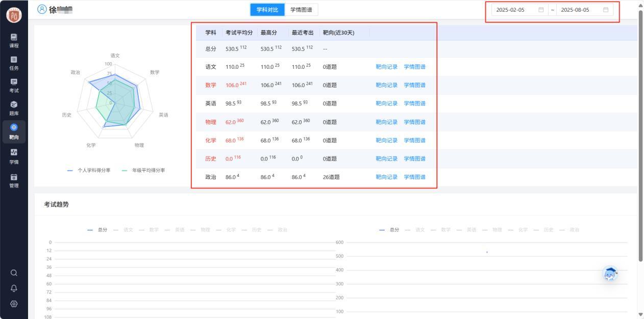Open 学情图谱 for 数学 row
This screenshot has width=644, height=319.
coord(414,85)
